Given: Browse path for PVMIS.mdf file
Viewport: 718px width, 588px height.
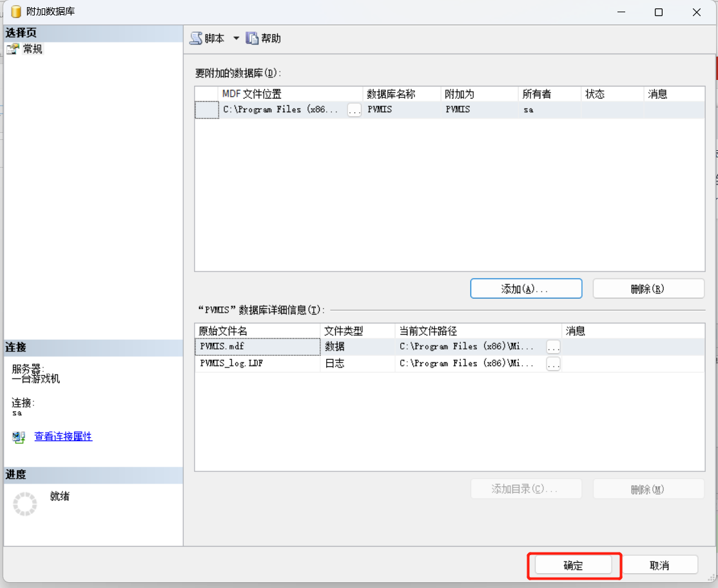Looking at the screenshot, I should pos(553,347).
